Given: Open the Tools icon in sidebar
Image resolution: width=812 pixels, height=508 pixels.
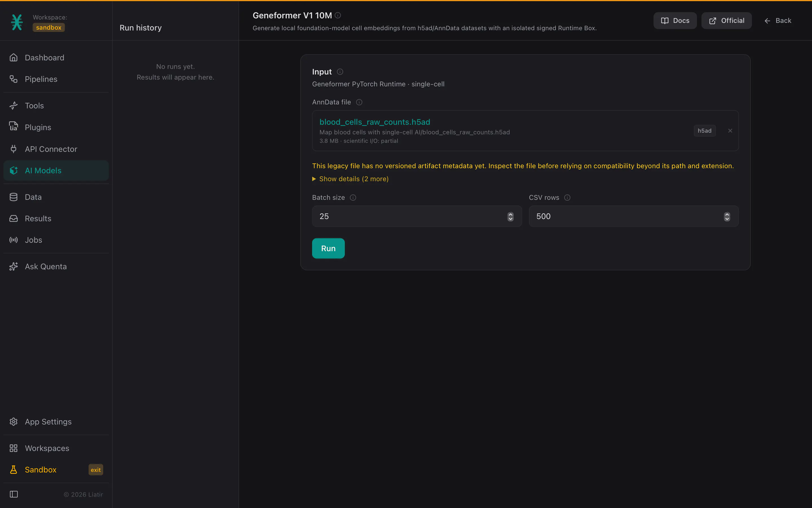Looking at the screenshot, I should [14, 106].
